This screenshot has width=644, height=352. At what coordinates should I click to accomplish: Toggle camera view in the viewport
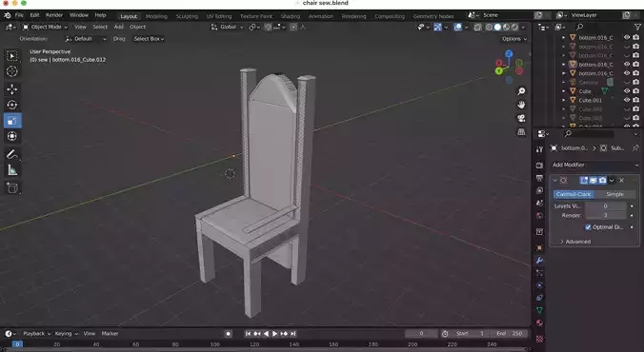[521, 118]
